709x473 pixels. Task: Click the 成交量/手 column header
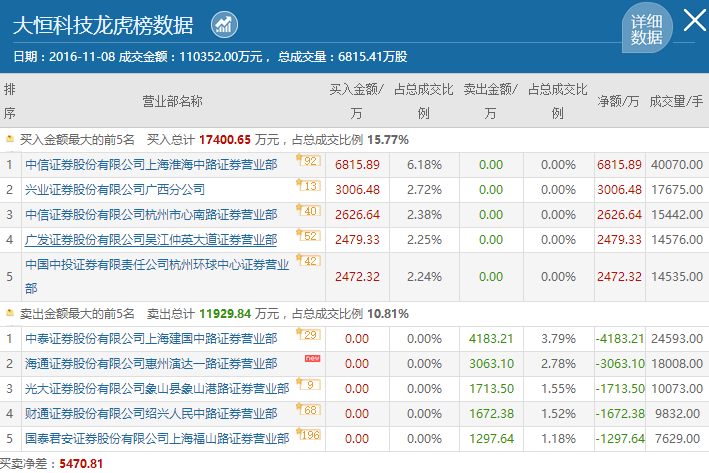(676, 101)
